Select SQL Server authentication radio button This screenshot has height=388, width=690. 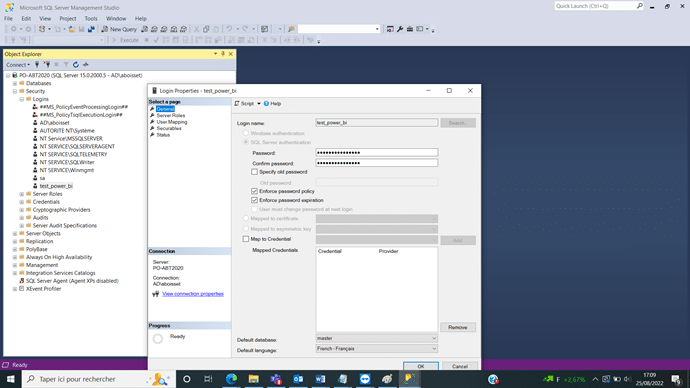click(246, 142)
